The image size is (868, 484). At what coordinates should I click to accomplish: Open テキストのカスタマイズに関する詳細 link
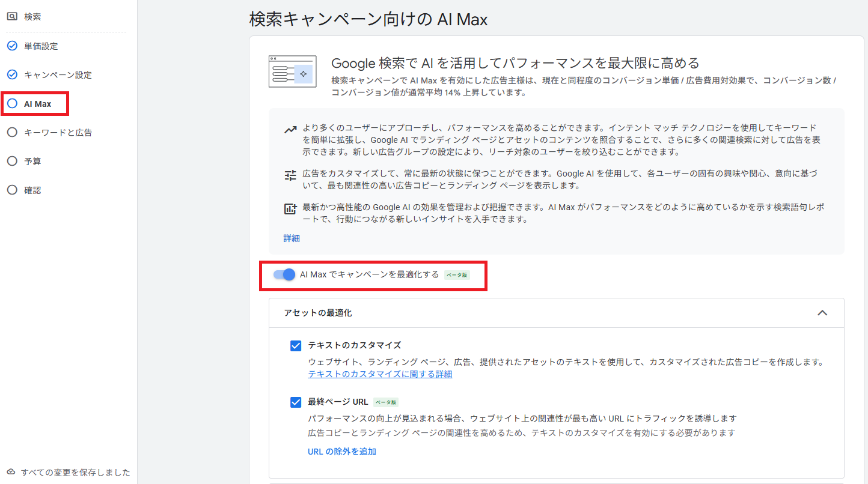[x=380, y=374]
